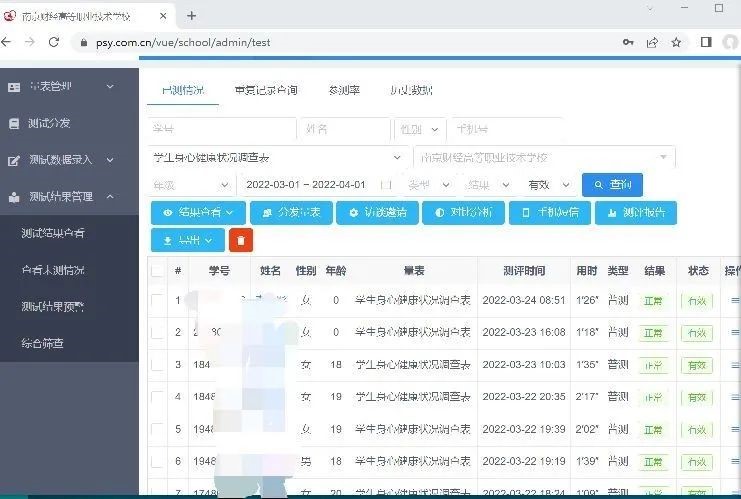This screenshot has height=499, width=741.
Task: Tick the checkbox for row 1
Action: point(157,300)
